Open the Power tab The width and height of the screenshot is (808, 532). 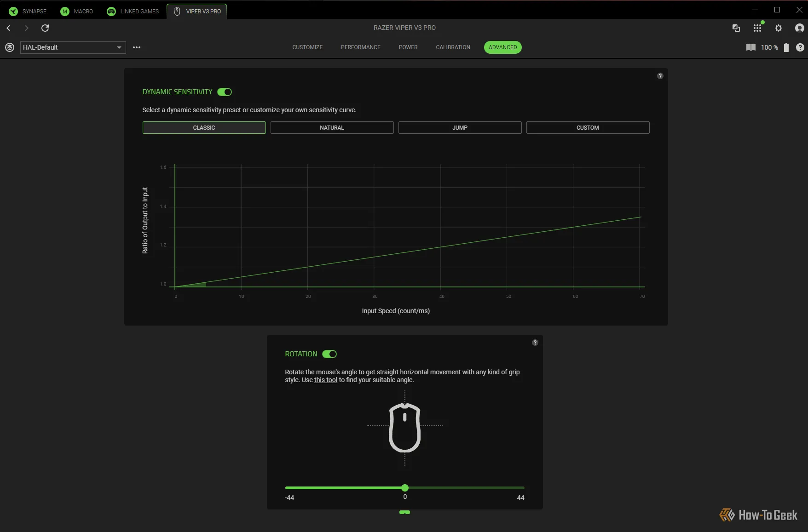408,47
